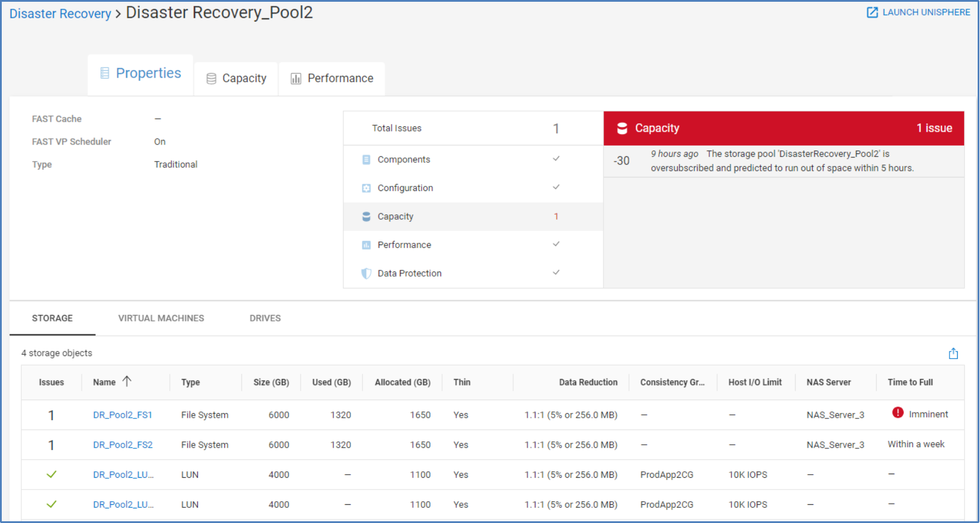Select Configuration in the issues list

[x=473, y=188]
